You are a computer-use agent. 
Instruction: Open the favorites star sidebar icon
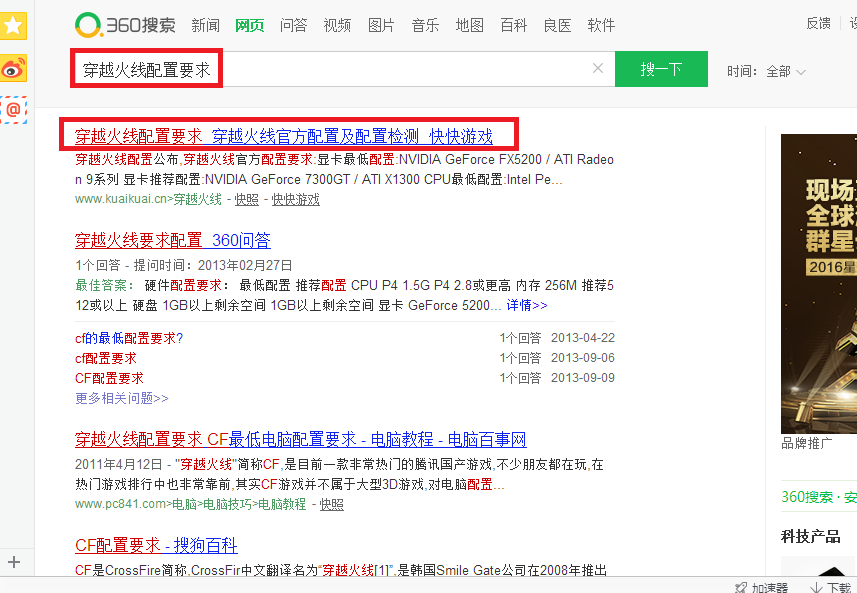click(x=13, y=25)
